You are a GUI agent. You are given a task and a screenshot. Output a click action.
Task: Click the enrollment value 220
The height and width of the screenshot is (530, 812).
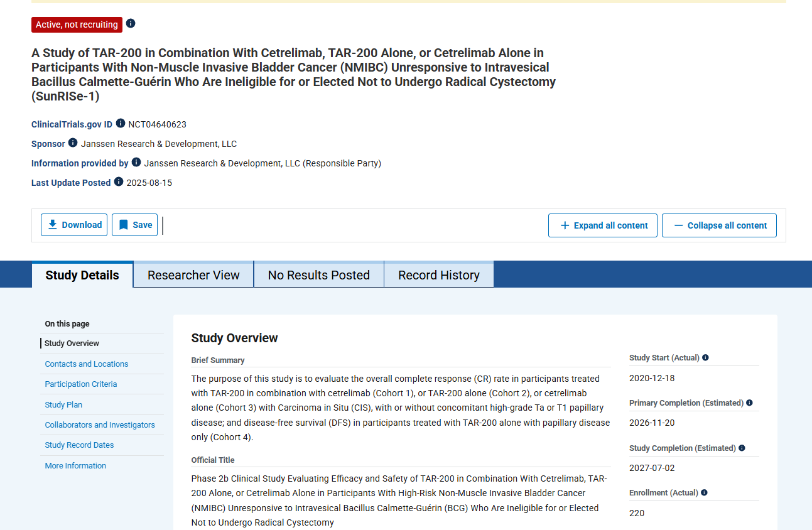pos(637,513)
